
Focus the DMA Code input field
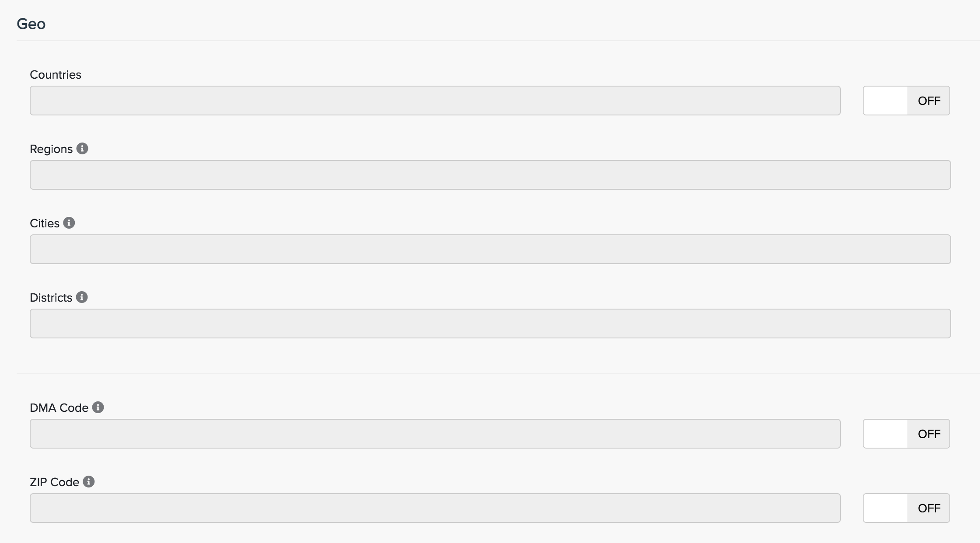coord(435,434)
